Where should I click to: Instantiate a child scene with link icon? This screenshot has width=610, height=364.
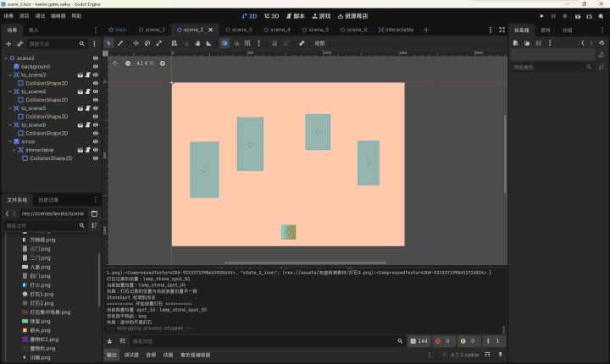19,44
